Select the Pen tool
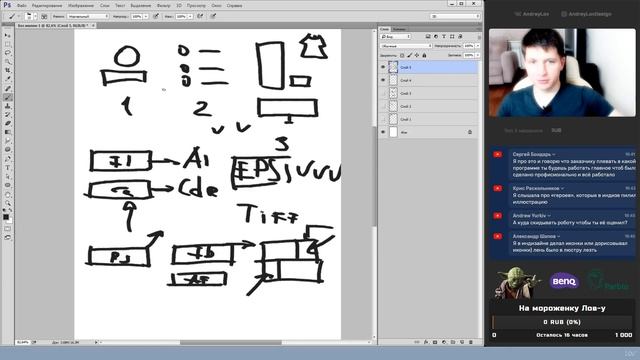 (7, 159)
